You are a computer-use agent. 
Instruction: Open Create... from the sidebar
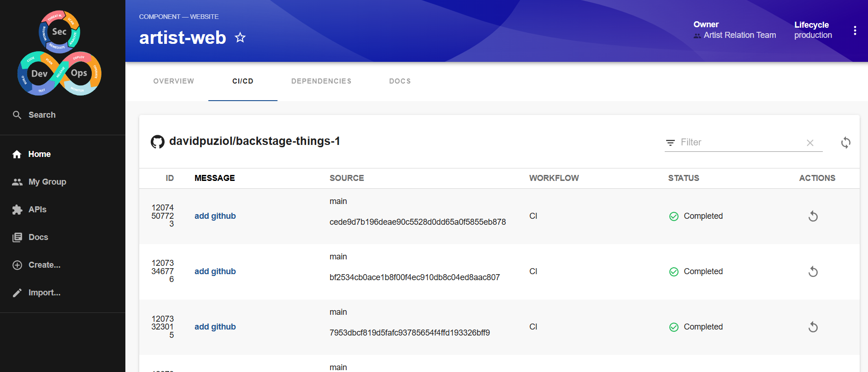(44, 265)
